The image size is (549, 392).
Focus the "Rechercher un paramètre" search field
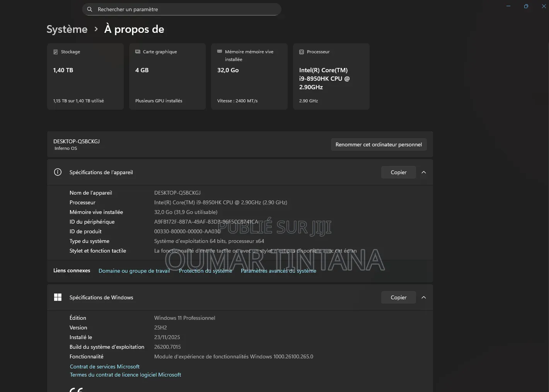coord(182,9)
